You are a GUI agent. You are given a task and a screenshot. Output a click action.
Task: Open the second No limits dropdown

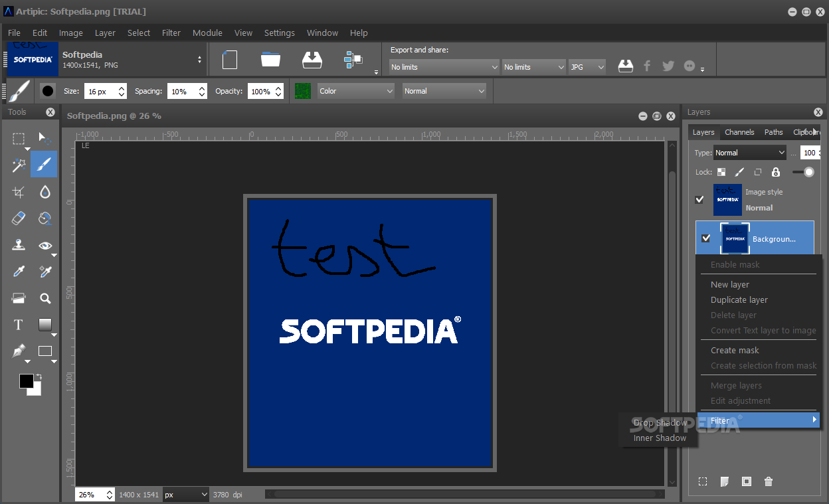(533, 67)
